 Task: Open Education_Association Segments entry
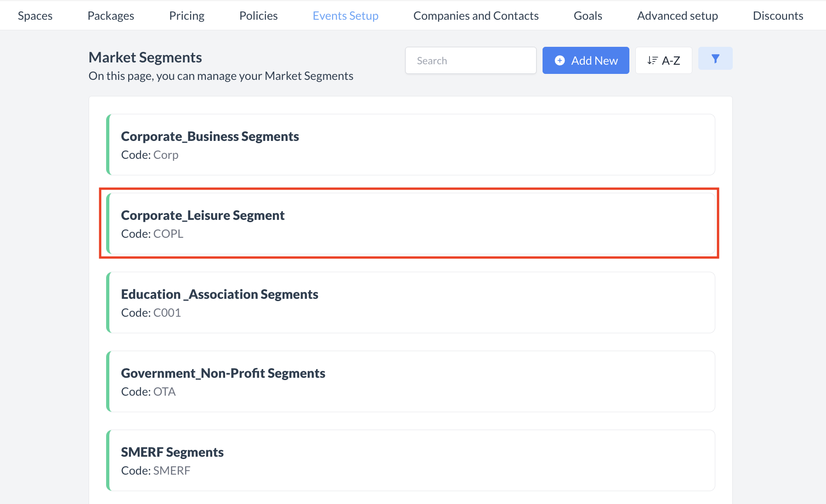[410, 302]
